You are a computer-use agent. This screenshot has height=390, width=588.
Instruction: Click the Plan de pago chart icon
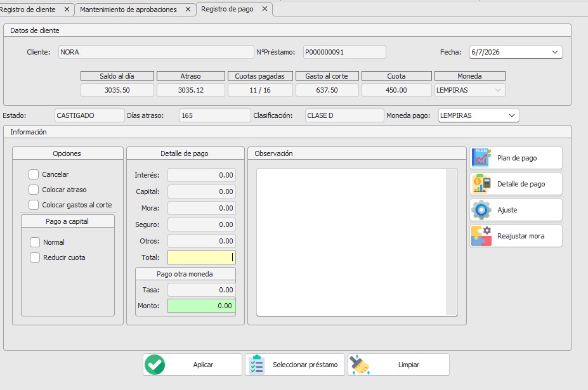pyautogui.click(x=481, y=157)
